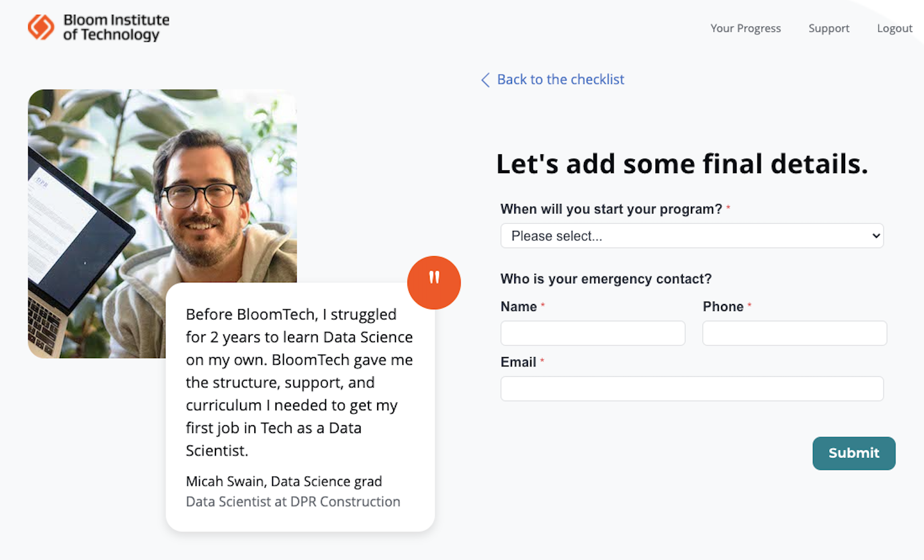Viewport: 924px width, 560px height.
Task: Follow the Back to the checklist link
Action: (560, 79)
